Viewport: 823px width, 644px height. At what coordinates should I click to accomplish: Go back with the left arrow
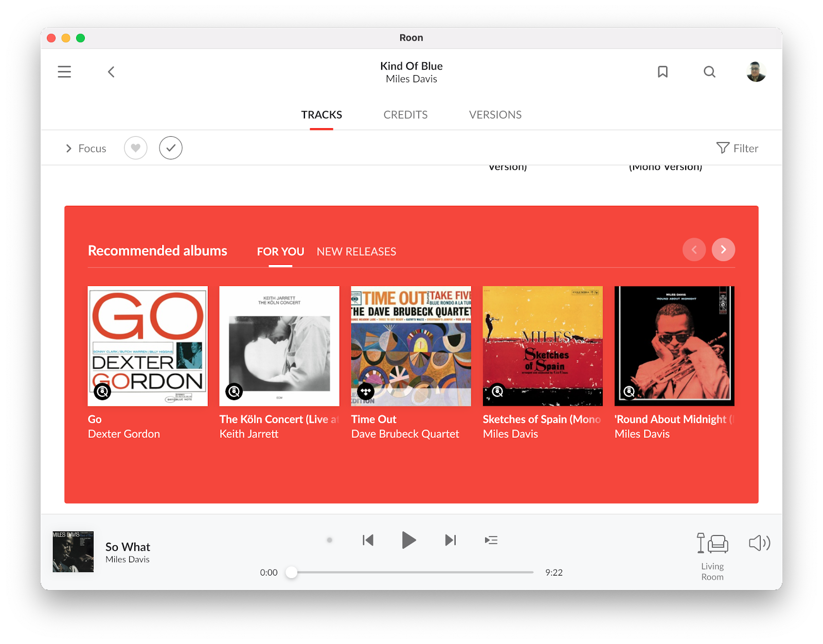tap(111, 71)
